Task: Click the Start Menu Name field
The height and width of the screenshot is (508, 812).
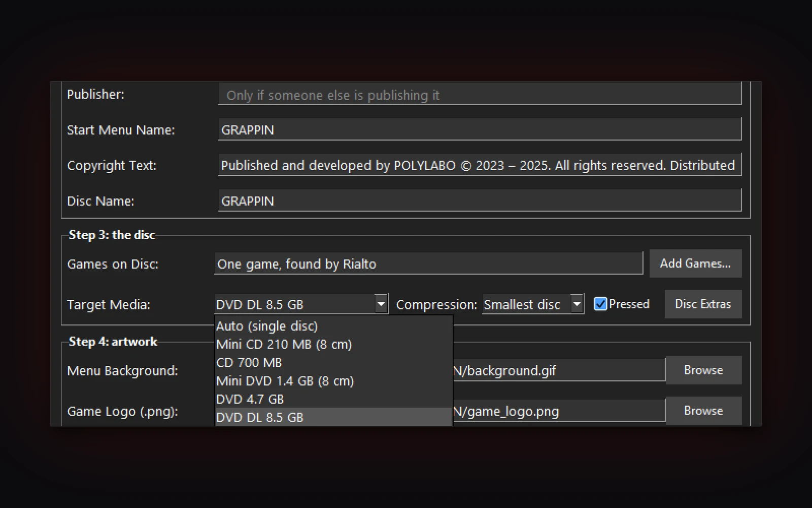Action: coord(480,130)
